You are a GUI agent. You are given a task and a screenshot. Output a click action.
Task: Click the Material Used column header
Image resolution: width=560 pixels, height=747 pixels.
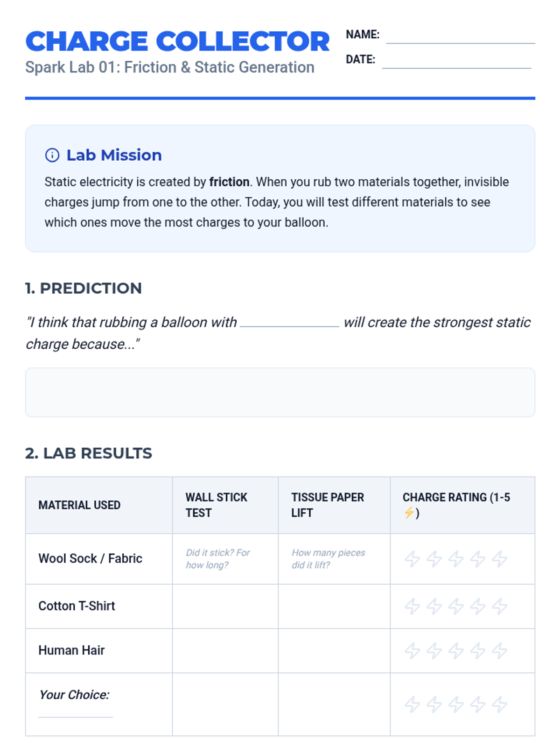pyautogui.click(x=79, y=505)
